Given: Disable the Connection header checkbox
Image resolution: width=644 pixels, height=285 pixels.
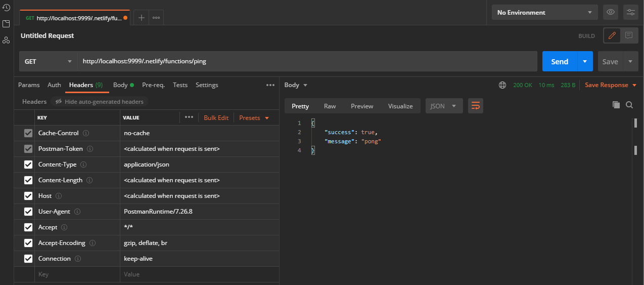Looking at the screenshot, I should 28,259.
